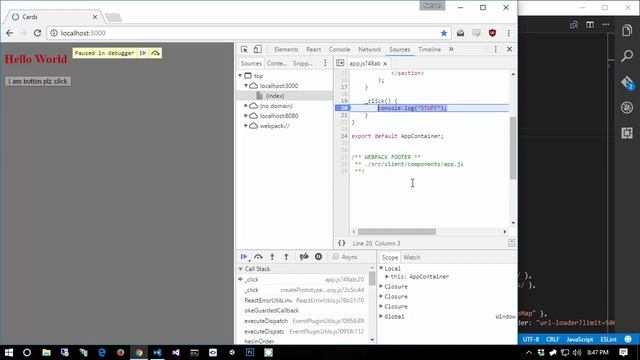Step over next function call
This screenshot has height=360, width=640.
click(258, 257)
